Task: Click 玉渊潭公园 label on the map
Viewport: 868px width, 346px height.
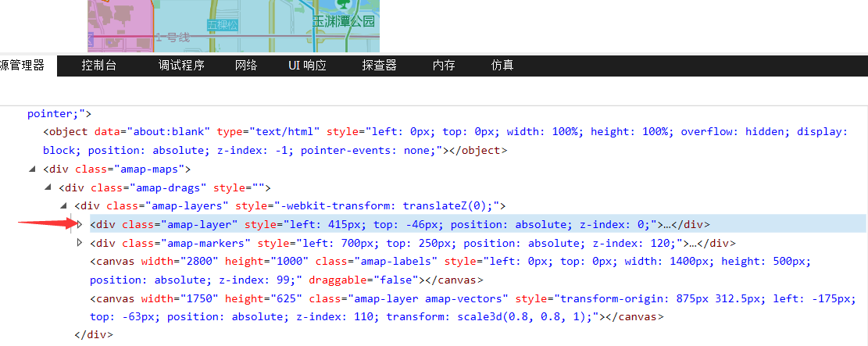Action: coord(343,22)
